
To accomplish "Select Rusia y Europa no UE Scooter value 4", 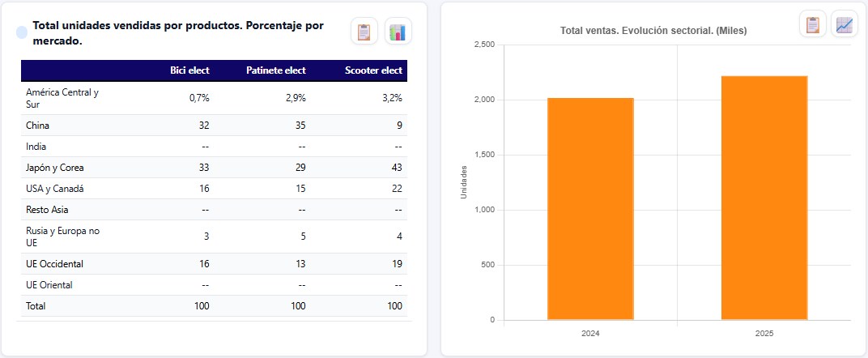I will 400,237.
